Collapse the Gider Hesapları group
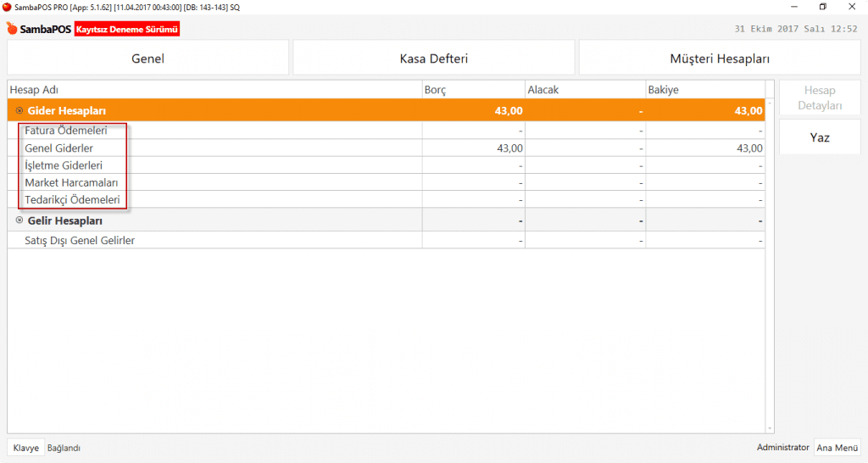The width and height of the screenshot is (868, 463). (19, 110)
